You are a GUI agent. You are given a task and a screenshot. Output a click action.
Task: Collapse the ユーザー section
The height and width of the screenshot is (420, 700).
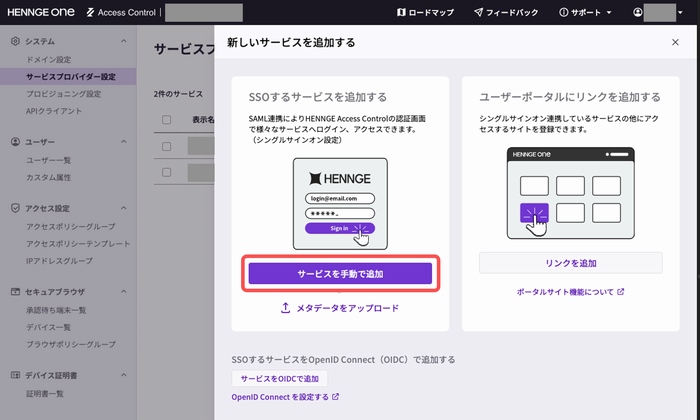(124, 141)
